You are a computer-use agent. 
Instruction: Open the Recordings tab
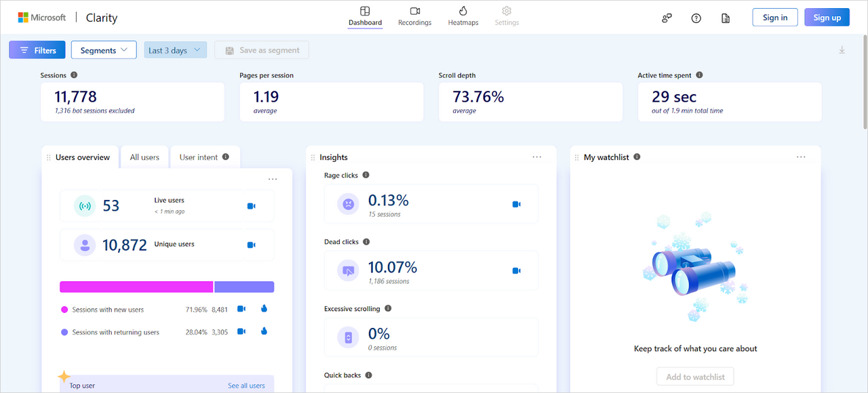coord(415,16)
